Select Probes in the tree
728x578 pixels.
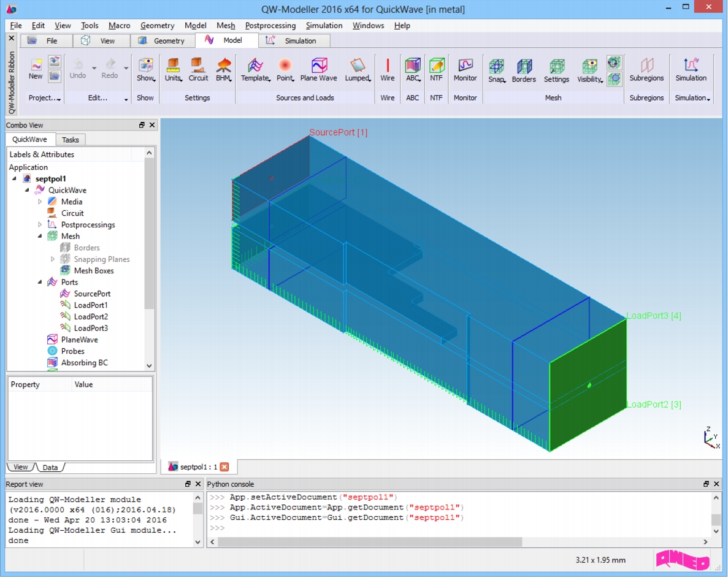tap(72, 351)
